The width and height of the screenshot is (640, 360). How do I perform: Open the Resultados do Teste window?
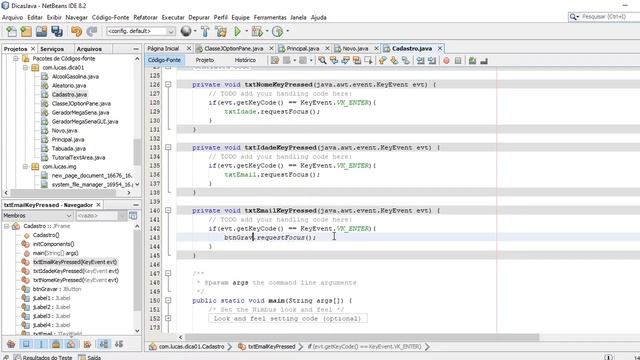tap(42, 357)
